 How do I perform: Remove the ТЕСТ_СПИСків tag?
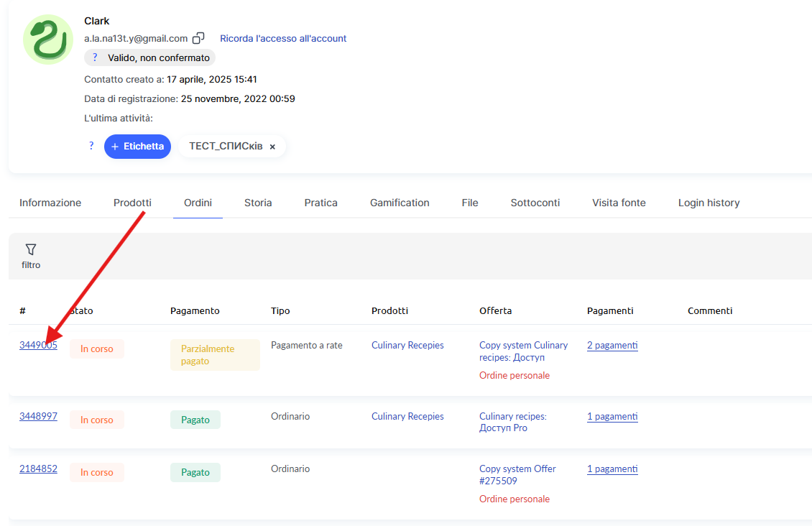point(272,147)
